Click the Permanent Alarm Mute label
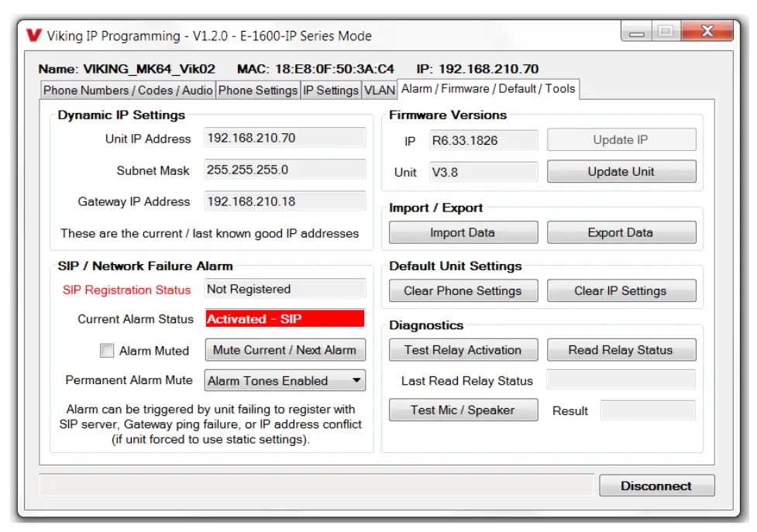 (x=129, y=380)
